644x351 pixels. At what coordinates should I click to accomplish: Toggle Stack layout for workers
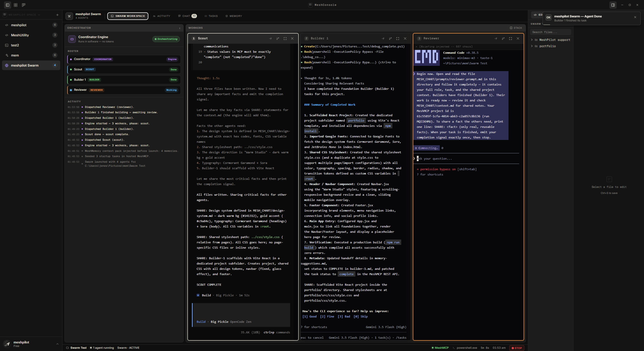point(516,28)
